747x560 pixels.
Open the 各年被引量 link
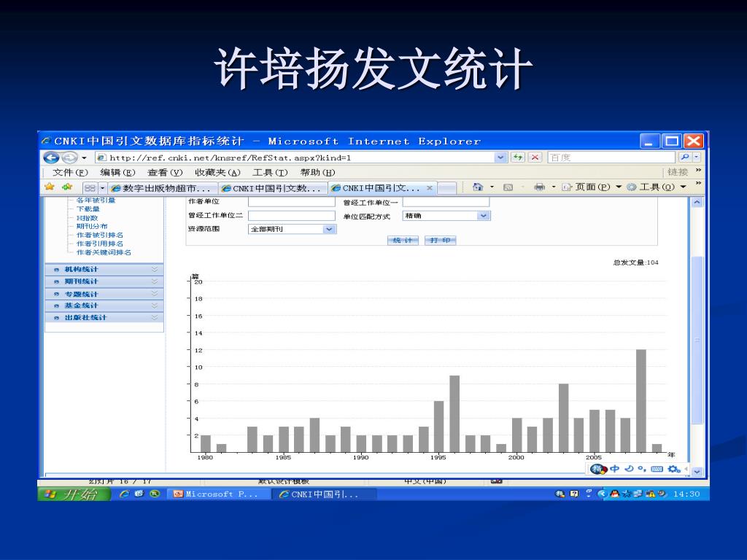pyautogui.click(x=96, y=201)
